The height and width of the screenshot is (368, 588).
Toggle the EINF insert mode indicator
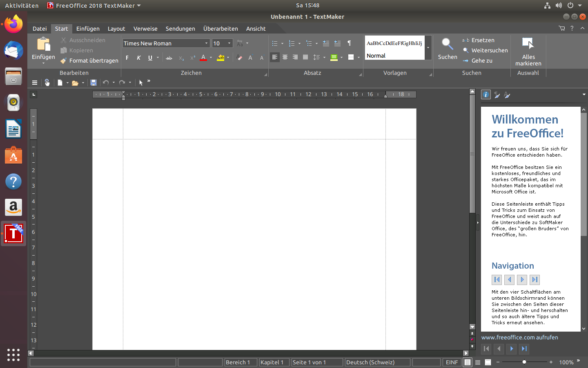click(452, 362)
